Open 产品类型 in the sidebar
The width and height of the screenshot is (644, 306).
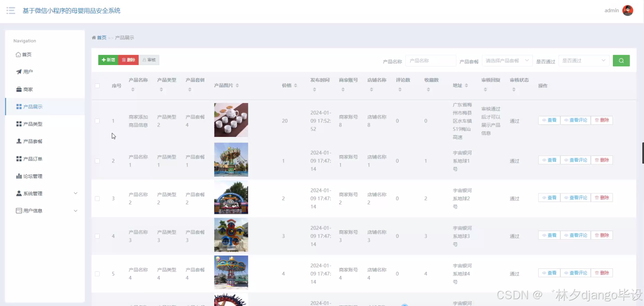point(45,124)
